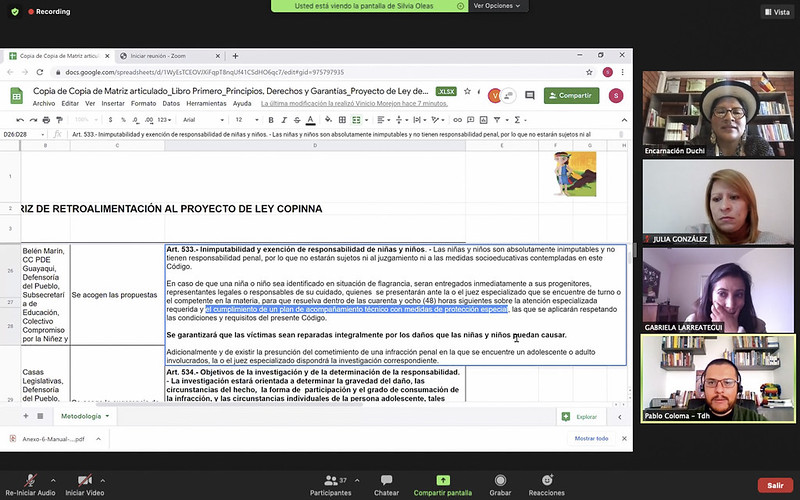Screen dimensions: 800x500
Task: Star the spreadsheet document title
Action: click(467, 91)
